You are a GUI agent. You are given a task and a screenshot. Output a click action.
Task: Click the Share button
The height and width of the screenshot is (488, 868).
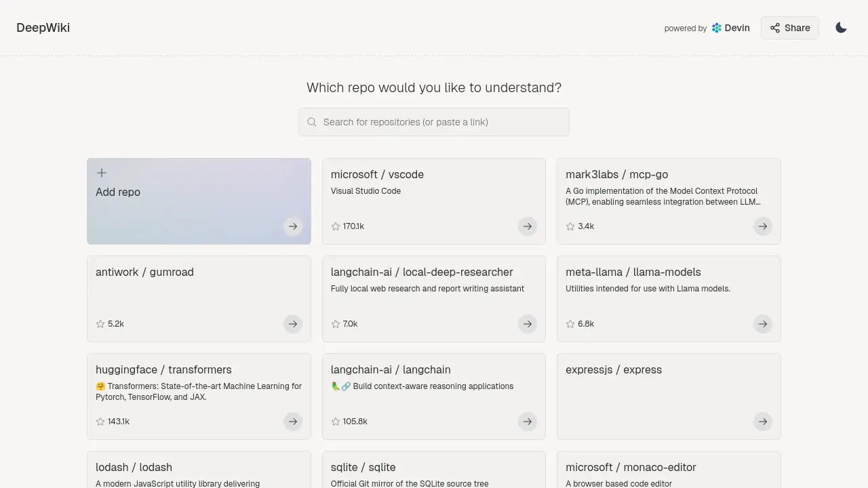click(x=790, y=28)
